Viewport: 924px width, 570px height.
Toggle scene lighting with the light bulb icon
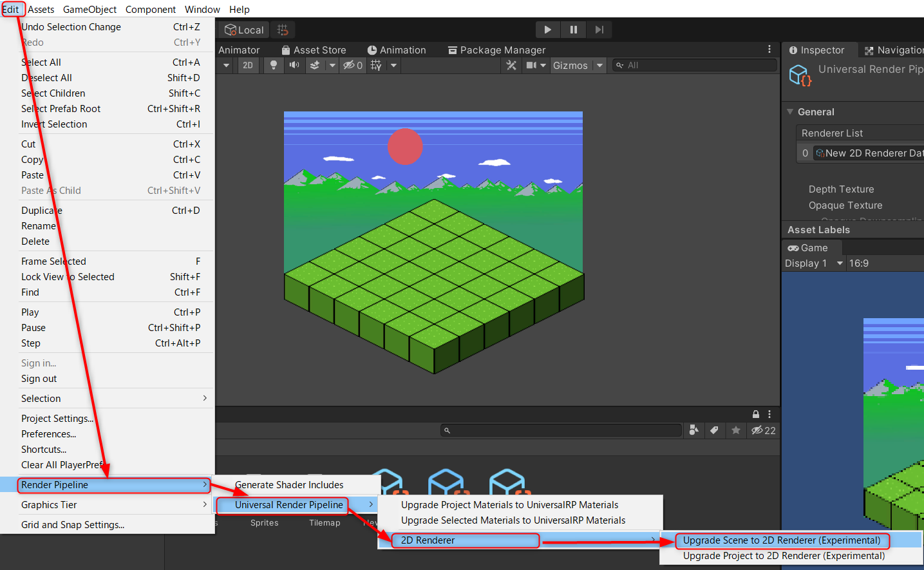(x=272, y=65)
